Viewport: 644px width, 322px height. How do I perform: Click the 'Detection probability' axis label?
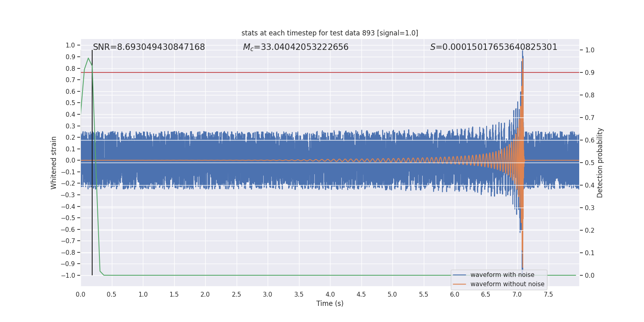600,163
